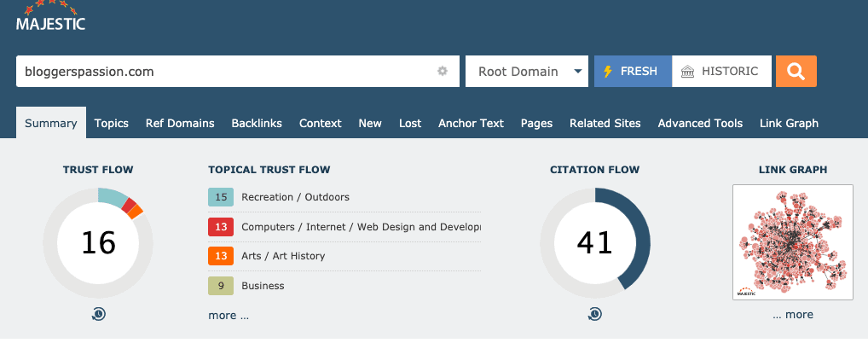This screenshot has height=343, width=868.
Task: Click the bank icon in HISTORIC
Action: pos(687,72)
